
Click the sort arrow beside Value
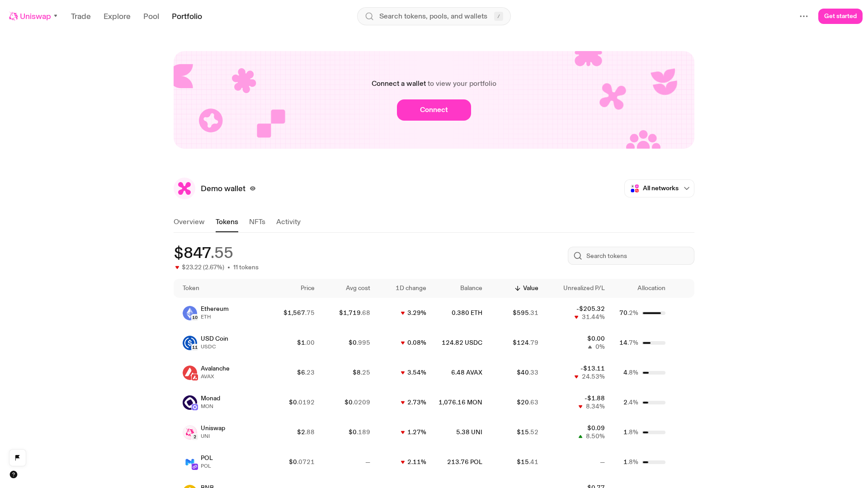coord(518,288)
